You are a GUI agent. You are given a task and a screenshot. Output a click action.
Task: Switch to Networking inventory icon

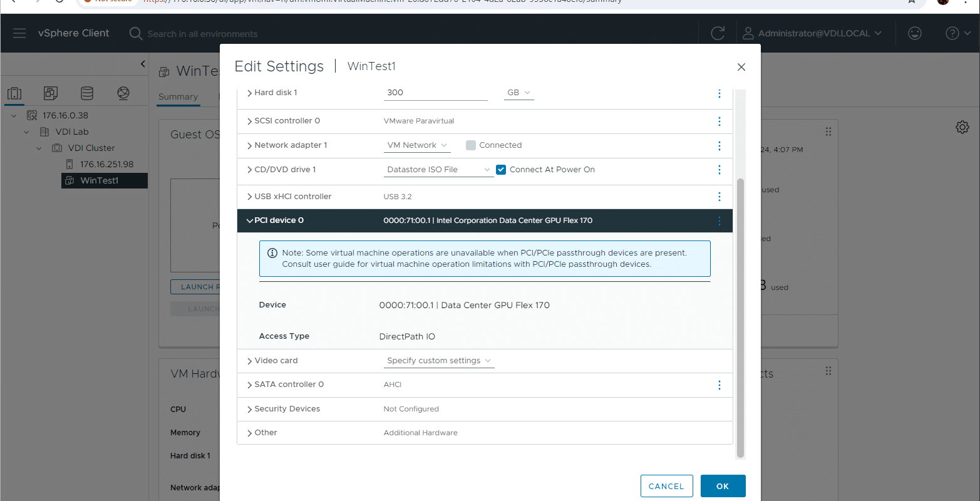click(x=123, y=93)
